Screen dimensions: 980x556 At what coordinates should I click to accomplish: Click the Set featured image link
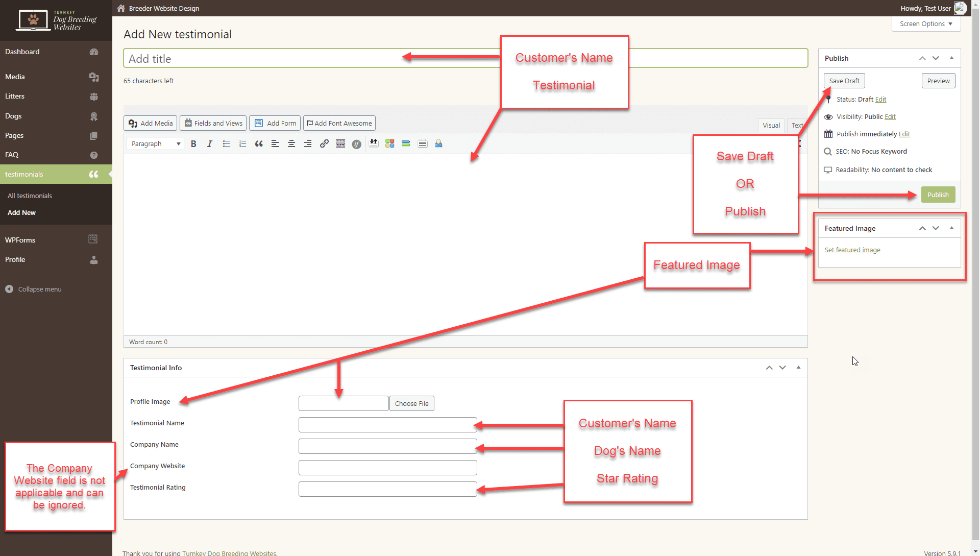[852, 250]
